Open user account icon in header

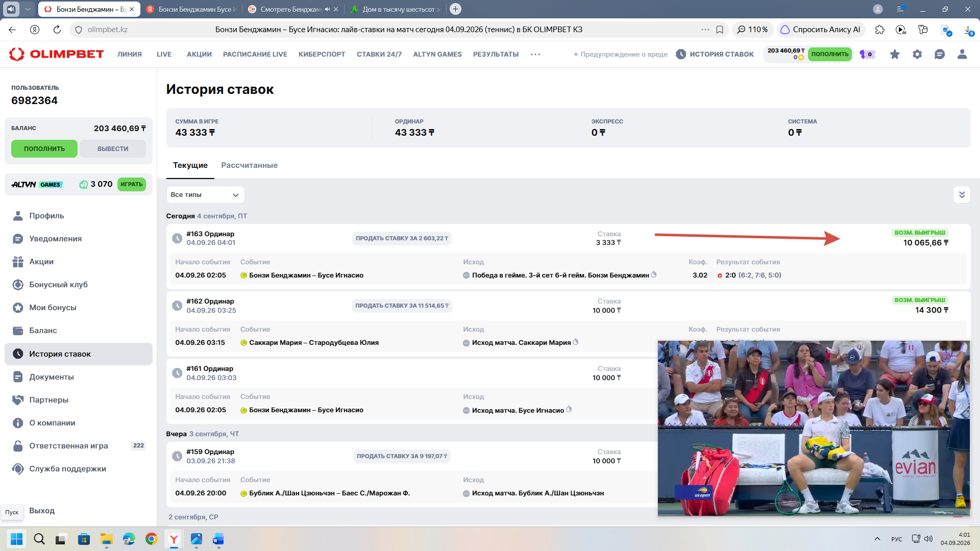coord(962,54)
